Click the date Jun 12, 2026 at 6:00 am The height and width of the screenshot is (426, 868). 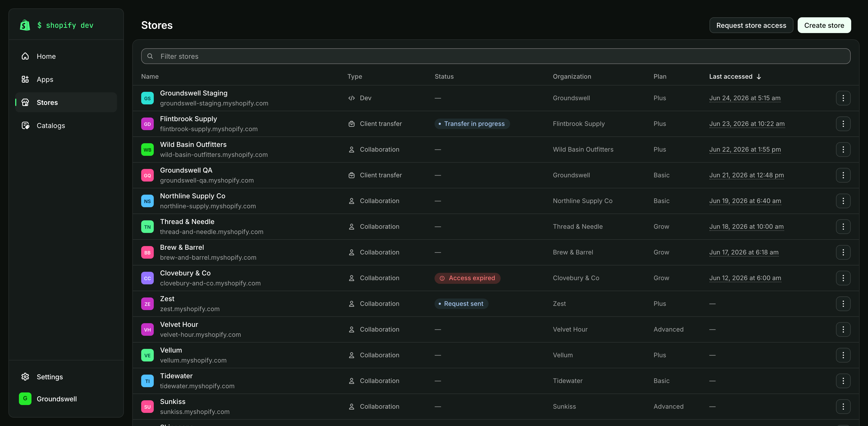tap(745, 278)
